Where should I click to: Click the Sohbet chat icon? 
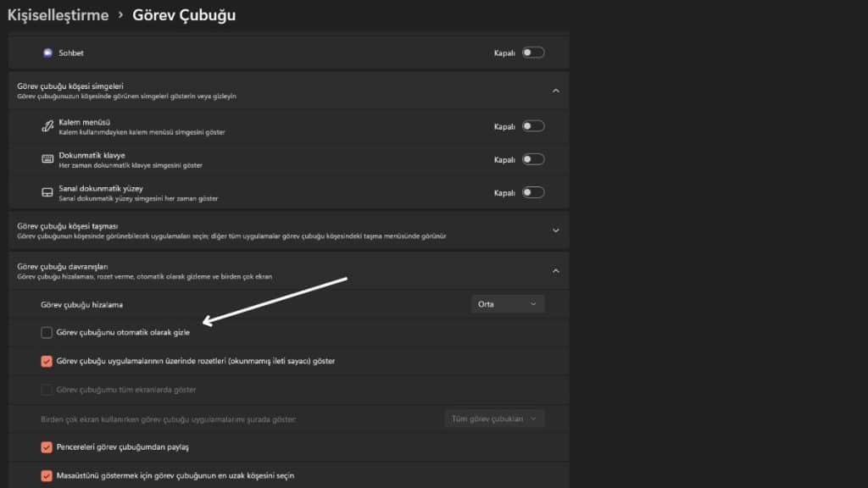coord(48,53)
